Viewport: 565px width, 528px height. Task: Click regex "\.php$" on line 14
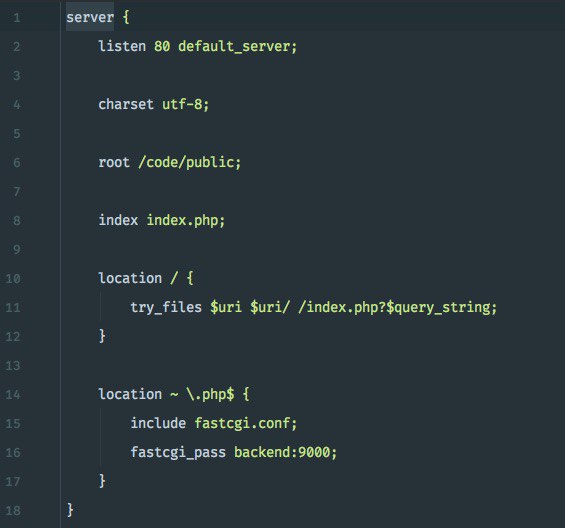pos(210,394)
